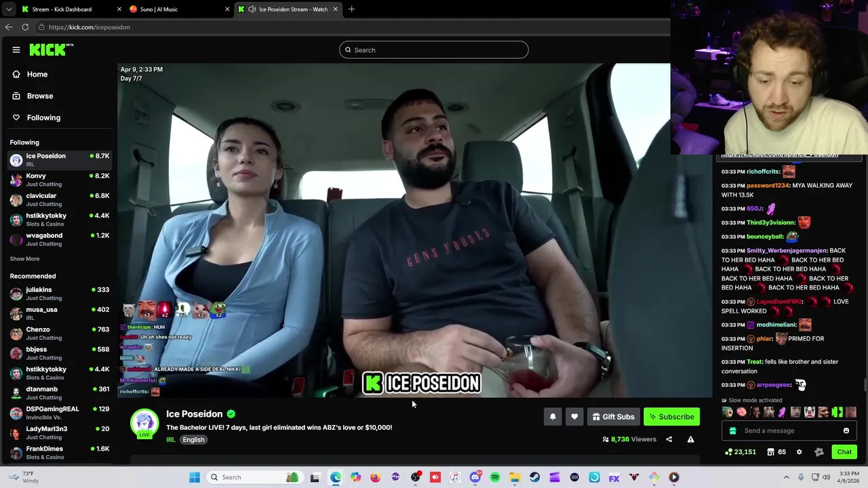Open Discord from taskbar
Viewport: 868px width, 488px height.
click(475, 478)
